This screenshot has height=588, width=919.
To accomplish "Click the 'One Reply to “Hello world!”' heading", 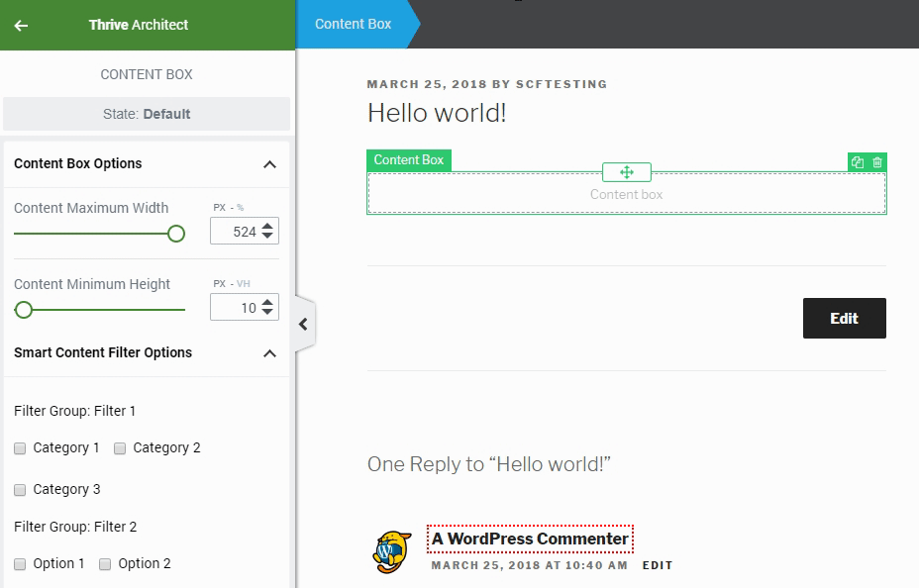I will [x=489, y=464].
